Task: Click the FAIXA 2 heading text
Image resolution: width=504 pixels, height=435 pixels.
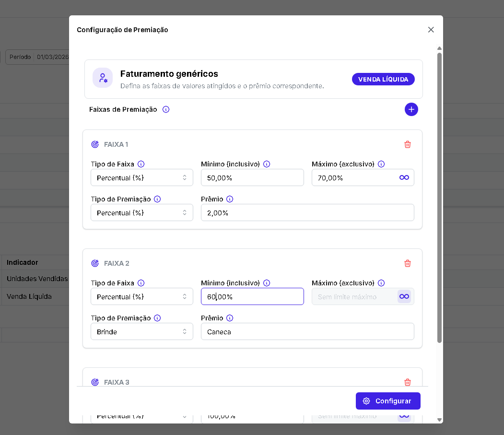Action: coord(117,263)
